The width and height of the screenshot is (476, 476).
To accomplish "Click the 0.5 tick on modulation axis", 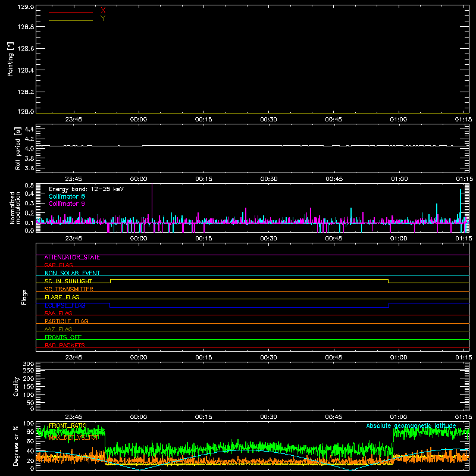I will tap(29, 186).
